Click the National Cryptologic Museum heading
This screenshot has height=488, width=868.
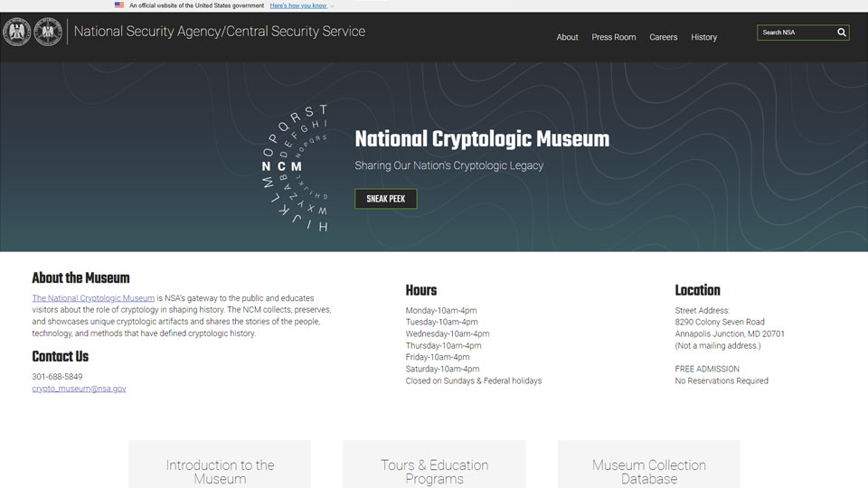(x=482, y=139)
